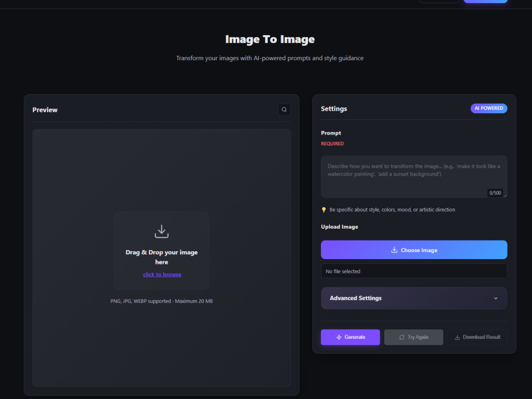Click the 'Image To Image' heading

270,39
